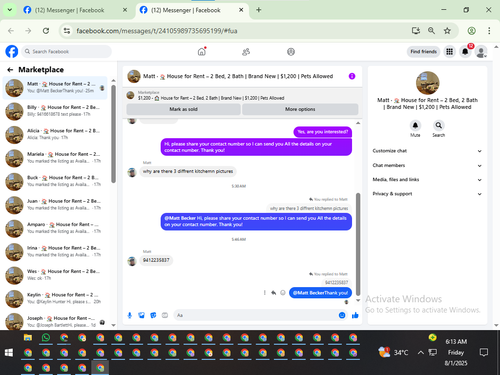The width and height of the screenshot is (500, 375).
Task: Click the Search Facebook field
Action: [x=67, y=52]
